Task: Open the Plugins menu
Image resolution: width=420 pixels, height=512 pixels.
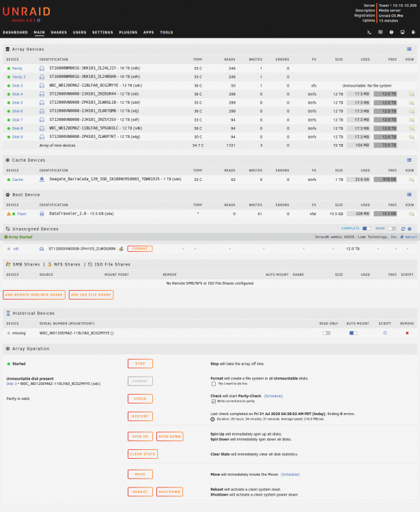Action: tap(128, 32)
